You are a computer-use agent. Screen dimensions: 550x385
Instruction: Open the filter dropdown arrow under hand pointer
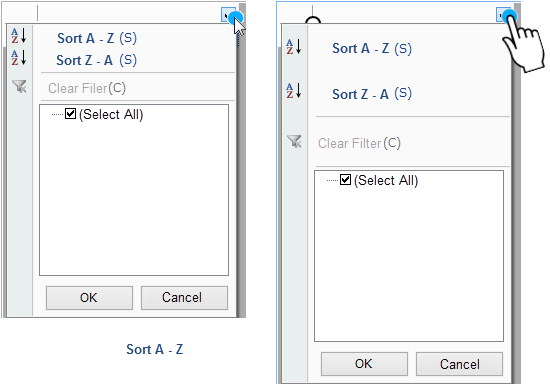[502, 15]
